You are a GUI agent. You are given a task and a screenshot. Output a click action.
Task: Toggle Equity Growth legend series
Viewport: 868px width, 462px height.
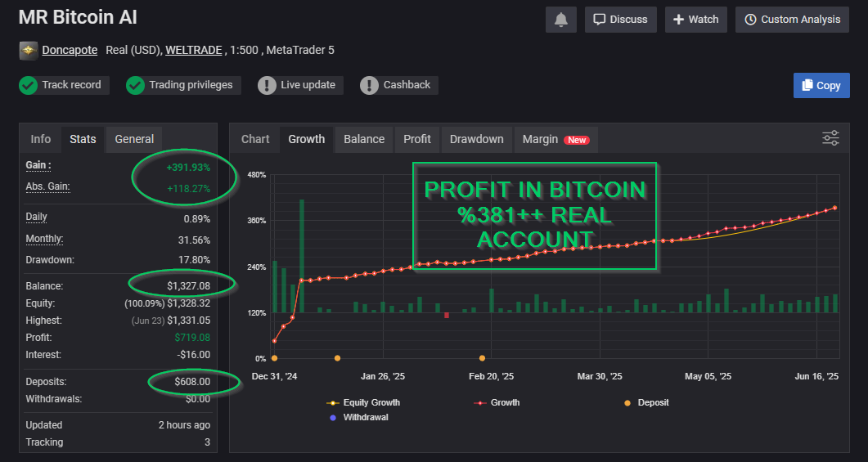click(x=363, y=403)
